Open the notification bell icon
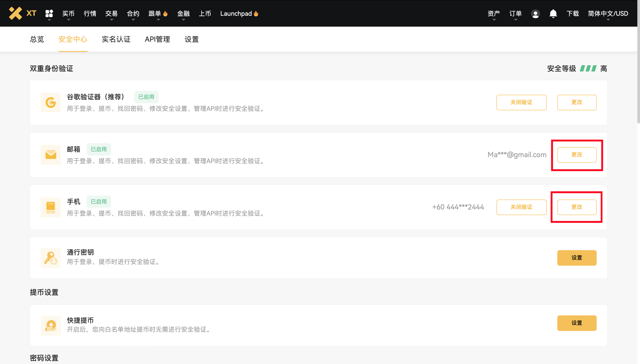The image size is (640, 364). [x=553, y=14]
